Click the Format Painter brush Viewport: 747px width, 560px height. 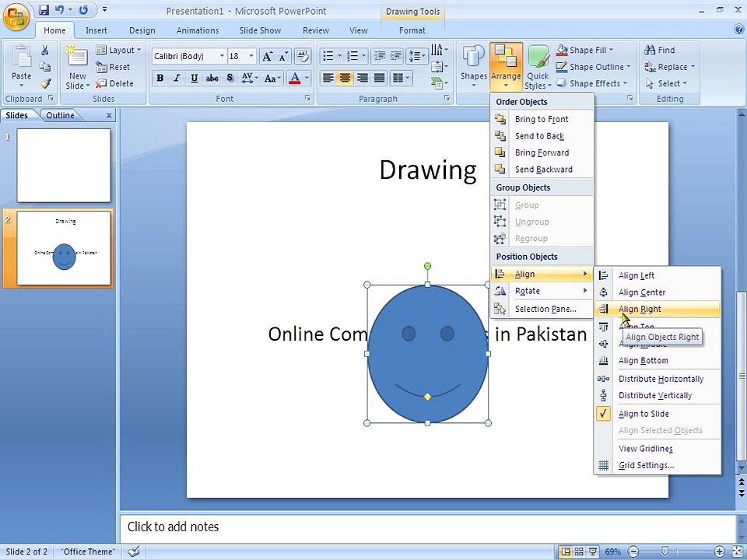point(45,84)
